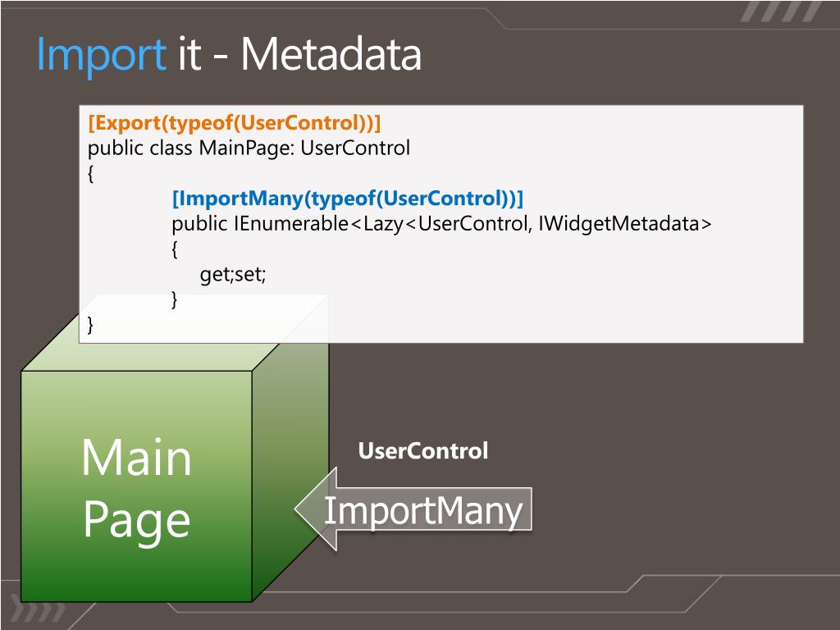Click the ImportMany arrow shape

(x=413, y=509)
